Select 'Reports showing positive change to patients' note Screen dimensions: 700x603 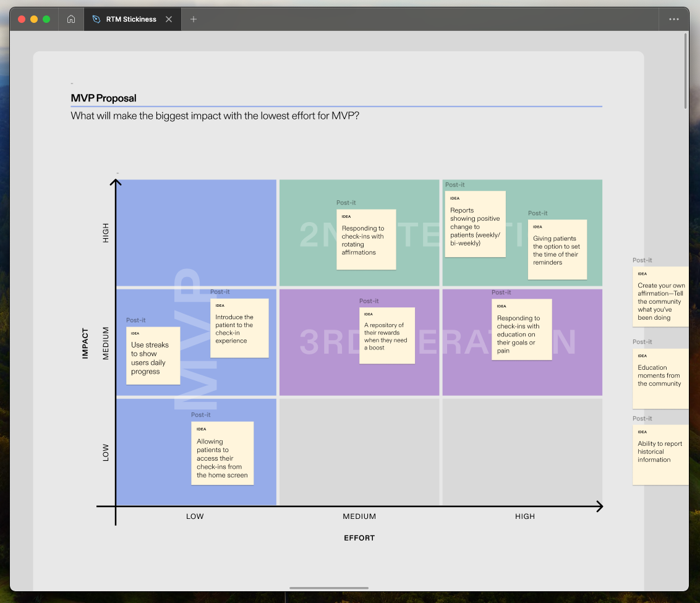[x=475, y=224]
